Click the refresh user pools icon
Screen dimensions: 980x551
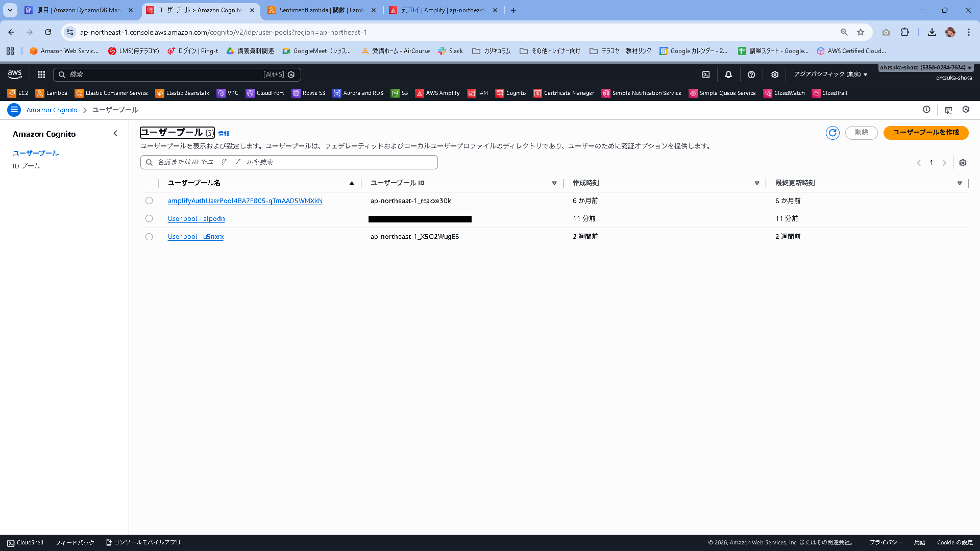click(x=832, y=133)
